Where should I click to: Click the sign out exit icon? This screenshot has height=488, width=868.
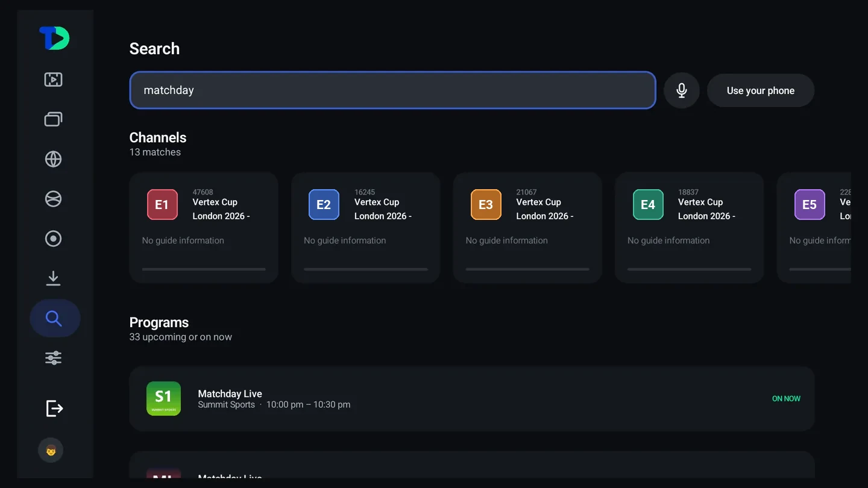pyautogui.click(x=54, y=408)
